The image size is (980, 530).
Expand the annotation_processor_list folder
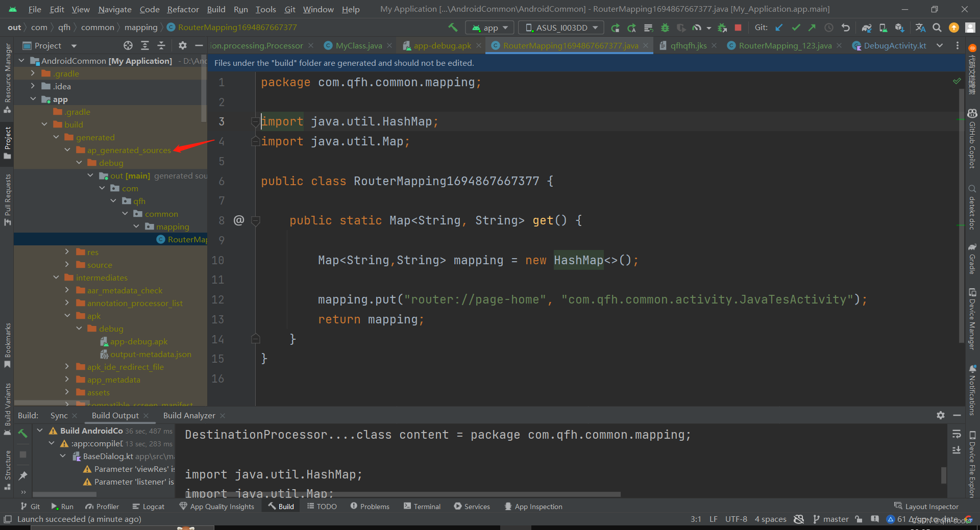pyautogui.click(x=67, y=303)
